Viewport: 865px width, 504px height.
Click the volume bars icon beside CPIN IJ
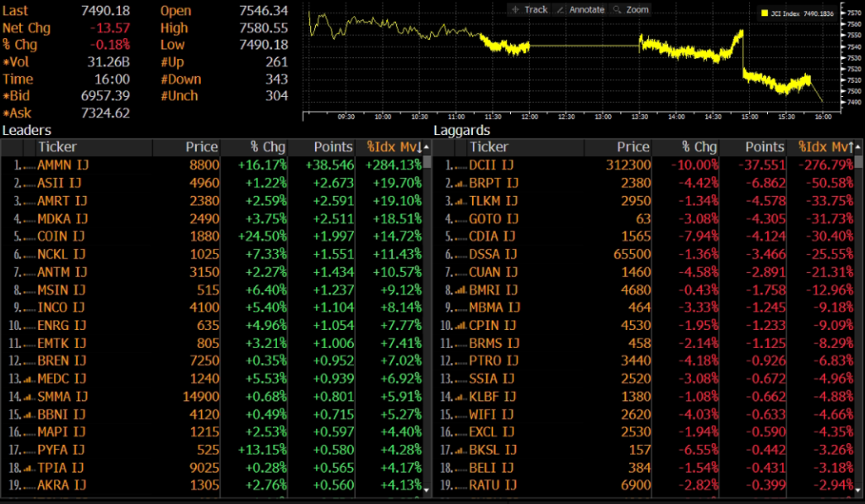(460, 326)
